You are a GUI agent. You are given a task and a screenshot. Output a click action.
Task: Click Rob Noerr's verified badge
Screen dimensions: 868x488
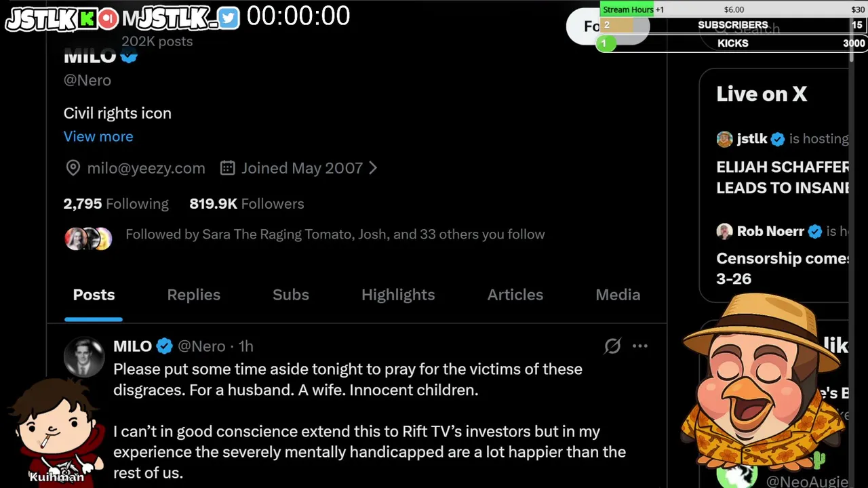pyautogui.click(x=815, y=231)
